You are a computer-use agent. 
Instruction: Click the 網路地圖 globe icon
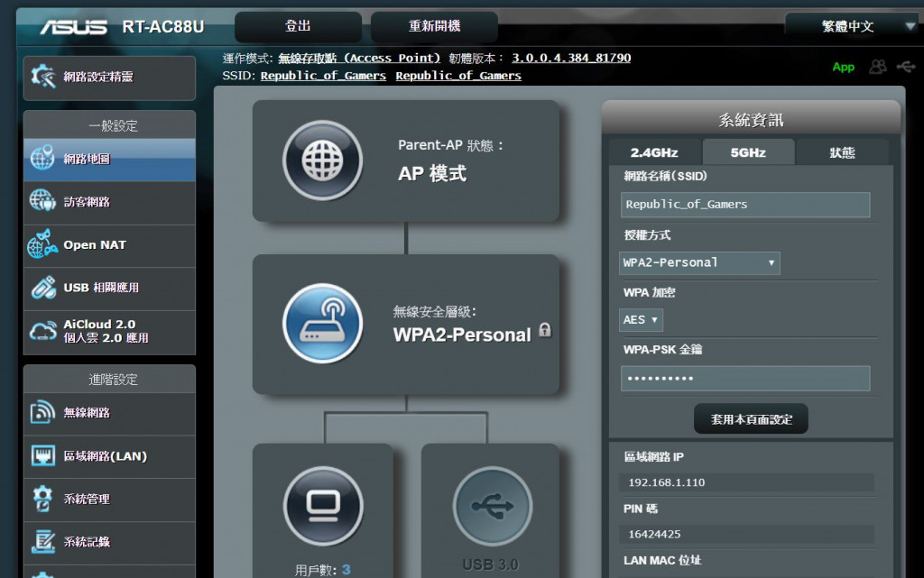point(42,159)
